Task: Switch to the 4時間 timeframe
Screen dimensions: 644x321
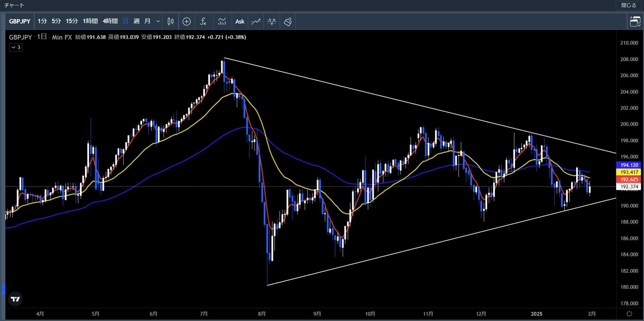Action: [x=110, y=21]
